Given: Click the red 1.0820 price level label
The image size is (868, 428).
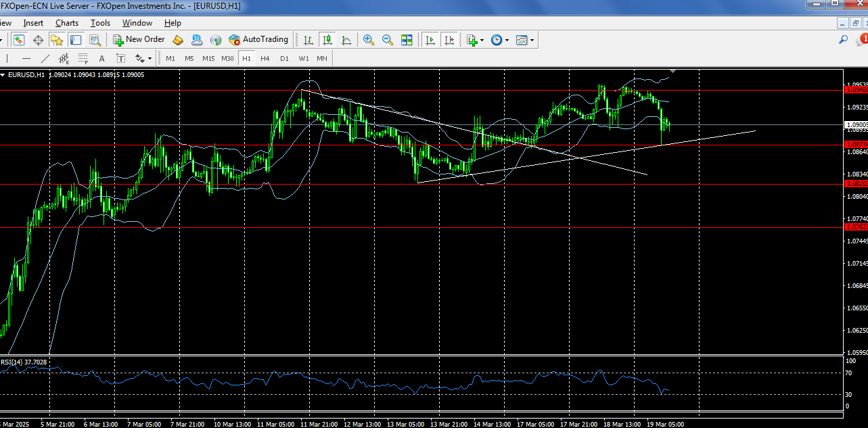Looking at the screenshot, I should tap(856, 184).
